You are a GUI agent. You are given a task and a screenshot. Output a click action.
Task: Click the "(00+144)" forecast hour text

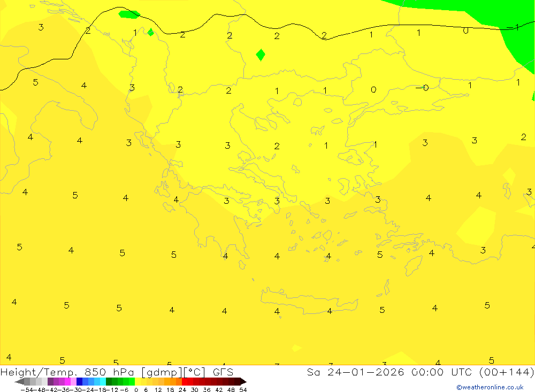tap(507, 372)
